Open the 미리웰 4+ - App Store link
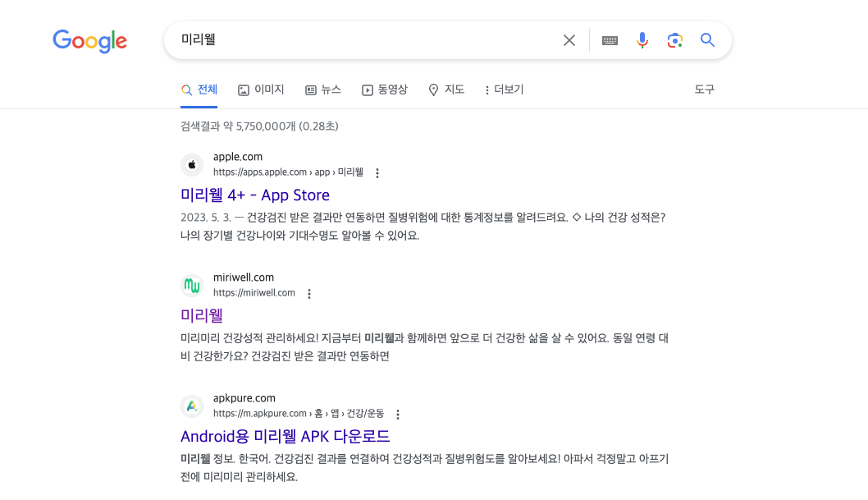The image size is (868, 500). (255, 195)
